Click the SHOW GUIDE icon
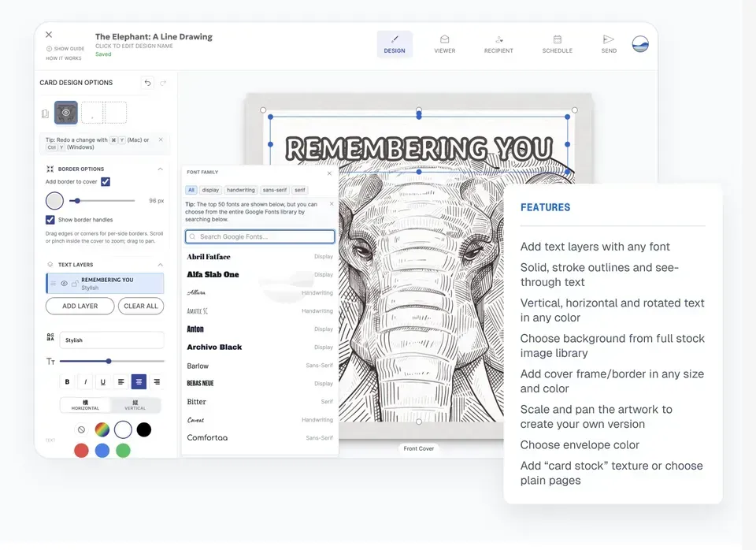756x550 pixels. 49,49
